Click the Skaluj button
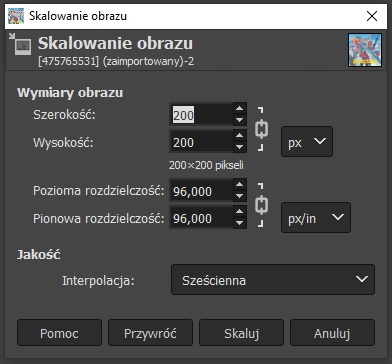The height and width of the screenshot is (364, 392). pos(241,333)
